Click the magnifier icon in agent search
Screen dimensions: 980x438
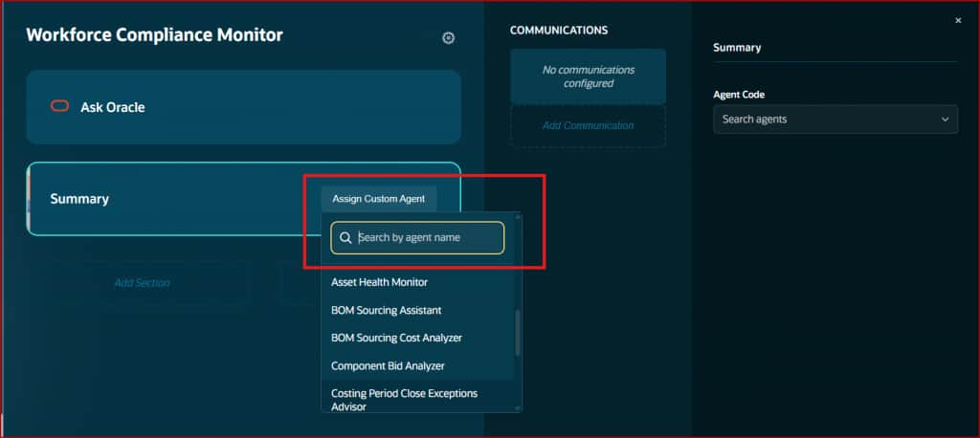tap(345, 238)
